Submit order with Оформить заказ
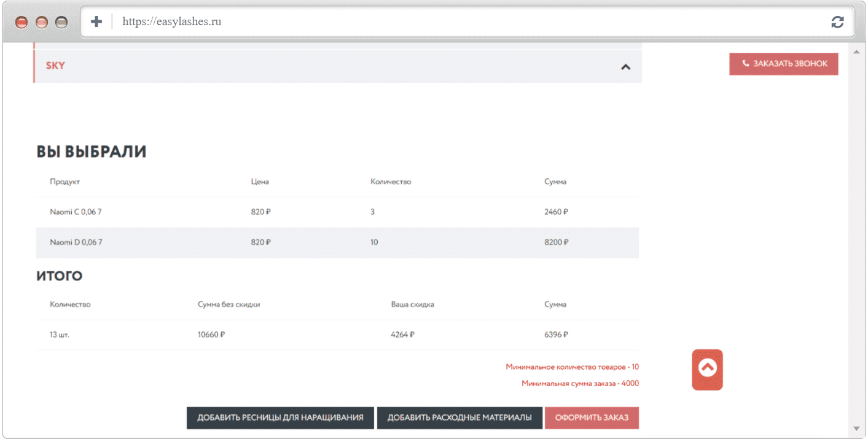Screen dimensions: 868x442 592,417
